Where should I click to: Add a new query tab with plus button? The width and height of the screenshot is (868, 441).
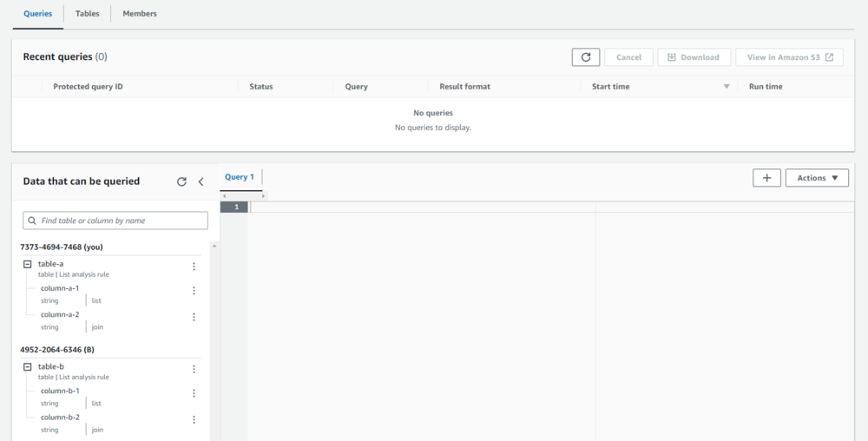click(x=766, y=178)
